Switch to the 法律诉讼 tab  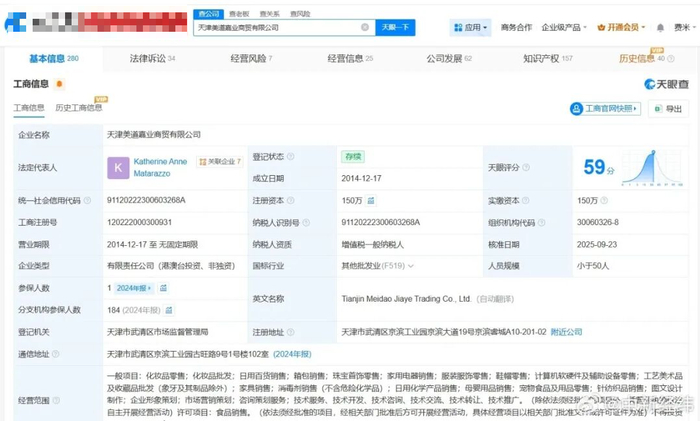152,58
